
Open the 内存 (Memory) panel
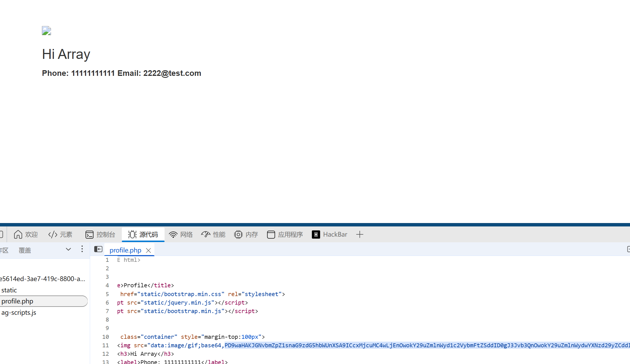pos(246,234)
